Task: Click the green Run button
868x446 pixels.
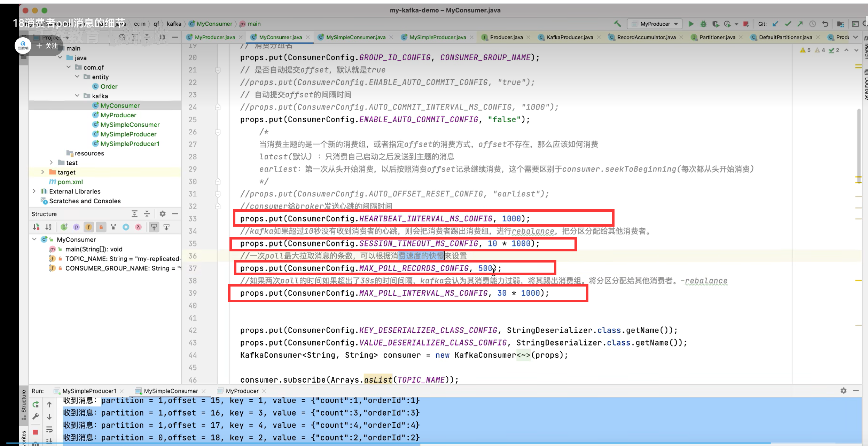Action: (x=691, y=24)
